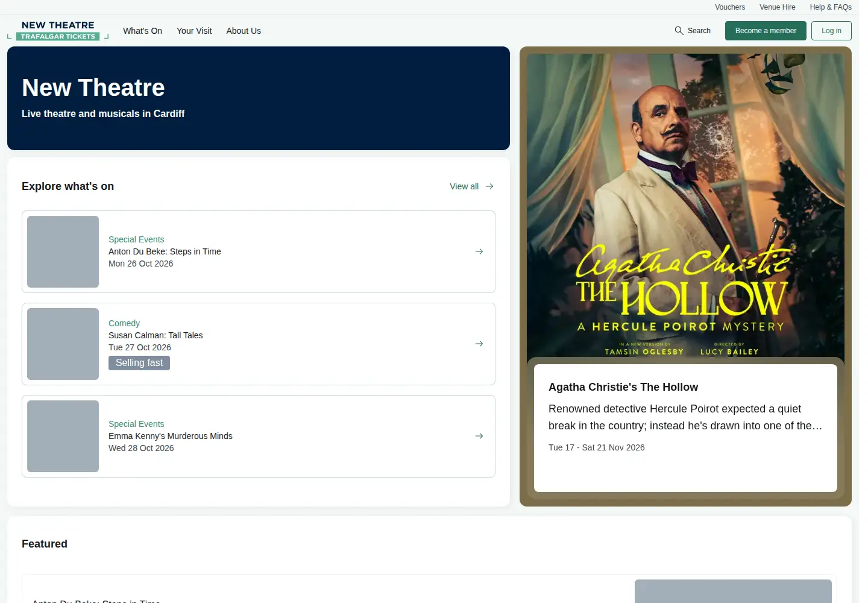This screenshot has height=603, width=868.
Task: Click arrow on Anton Du Beke event row
Action: point(479,251)
